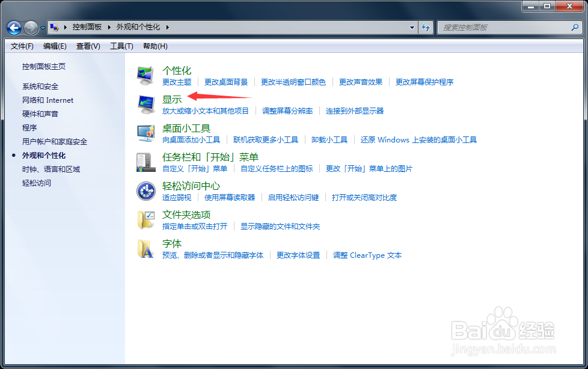Viewport: 588px width, 369px height.
Task: Click the 桌面小工具 gadgets icon
Action: click(x=145, y=133)
